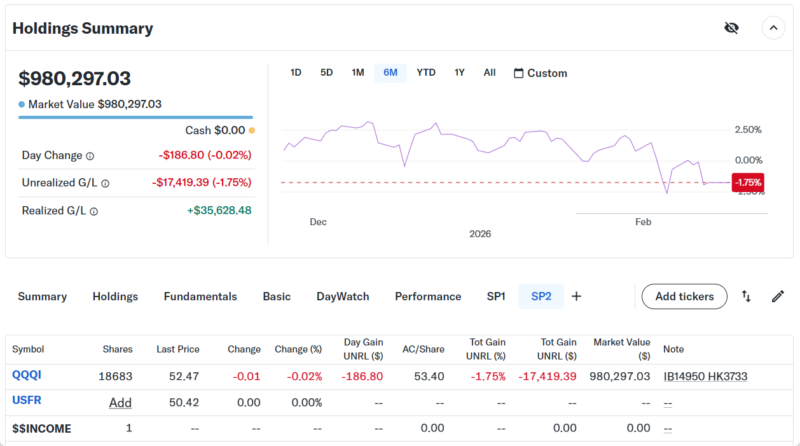Image resolution: width=800 pixels, height=446 pixels.
Task: Open the Fundamentals tab
Action: coord(200,296)
